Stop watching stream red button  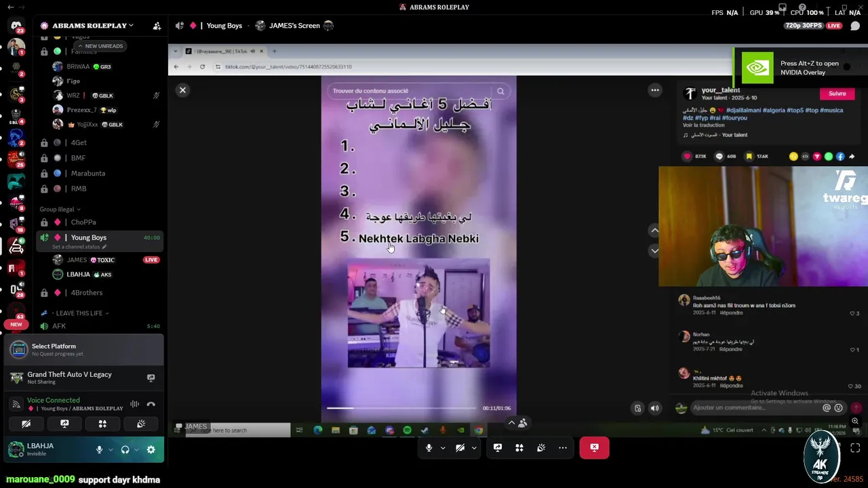(x=594, y=447)
